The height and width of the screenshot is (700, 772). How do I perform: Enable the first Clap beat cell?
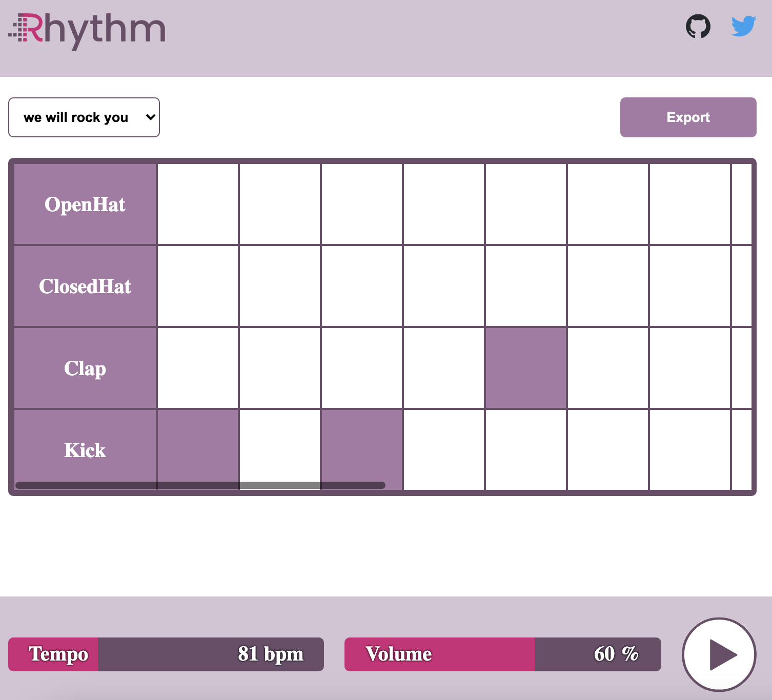point(198,368)
